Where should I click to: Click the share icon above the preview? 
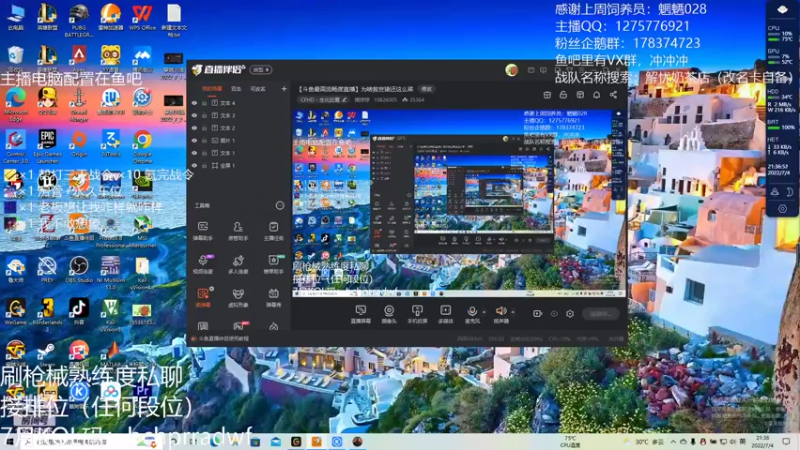coord(613,95)
